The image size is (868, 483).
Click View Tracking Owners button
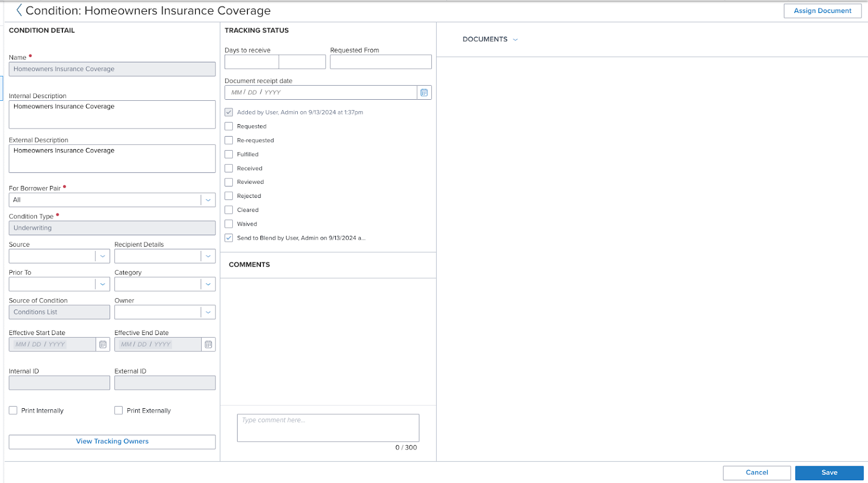click(112, 442)
